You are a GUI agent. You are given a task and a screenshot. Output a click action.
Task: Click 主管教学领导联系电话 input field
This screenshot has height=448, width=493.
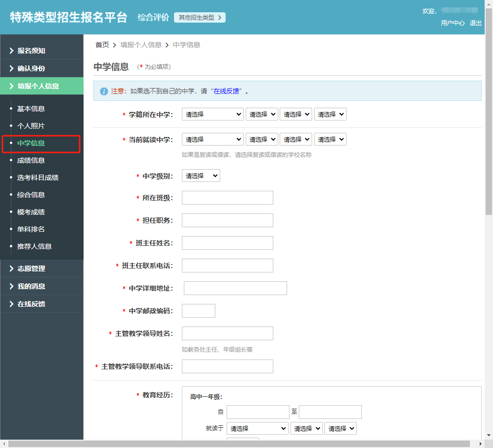pyautogui.click(x=227, y=366)
